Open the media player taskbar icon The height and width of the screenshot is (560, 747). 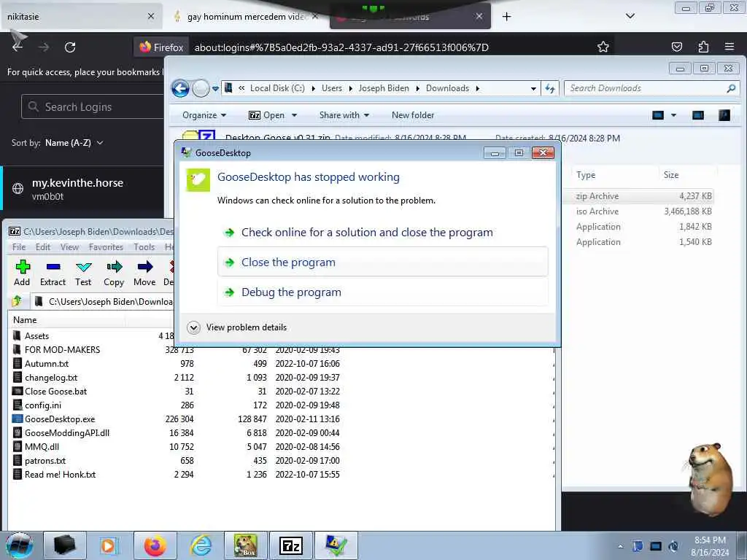[x=109, y=545]
